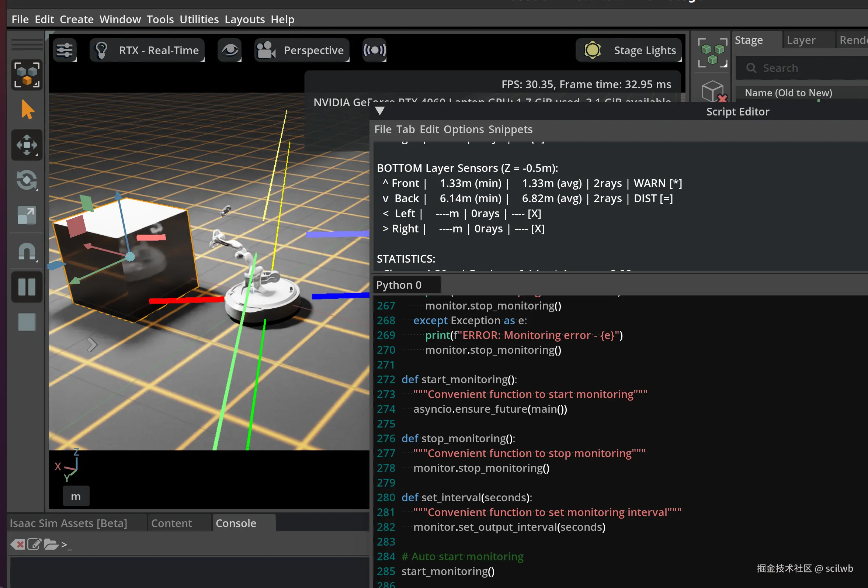868x588 pixels.
Task: Open the Perspective camera dropdown
Action: [x=302, y=50]
